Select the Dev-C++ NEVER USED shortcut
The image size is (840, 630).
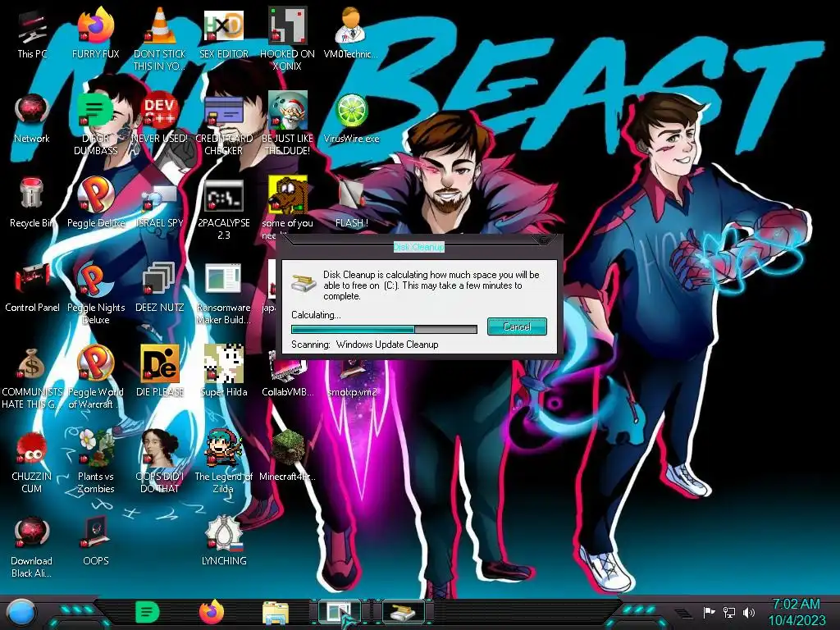pos(160,112)
